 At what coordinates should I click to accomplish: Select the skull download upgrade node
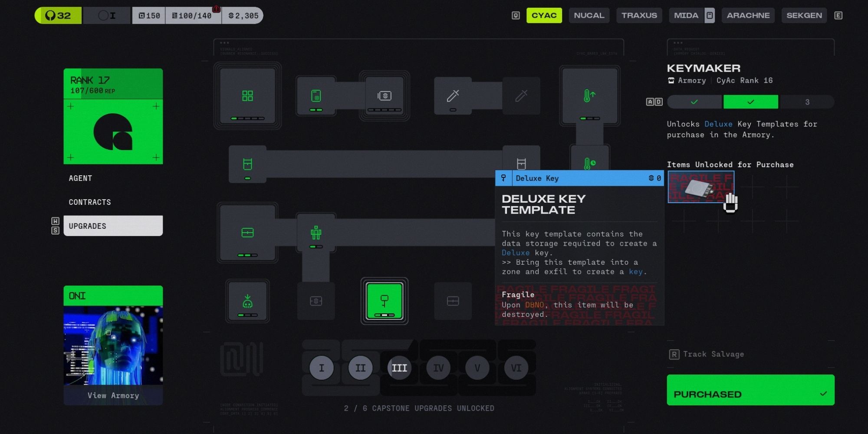pos(247,301)
